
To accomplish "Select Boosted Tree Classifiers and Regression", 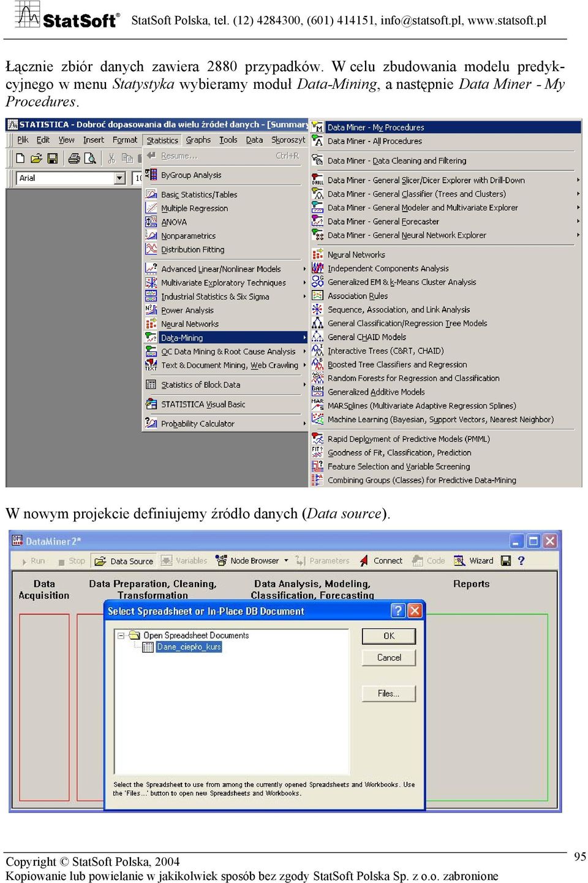I will pos(445,364).
